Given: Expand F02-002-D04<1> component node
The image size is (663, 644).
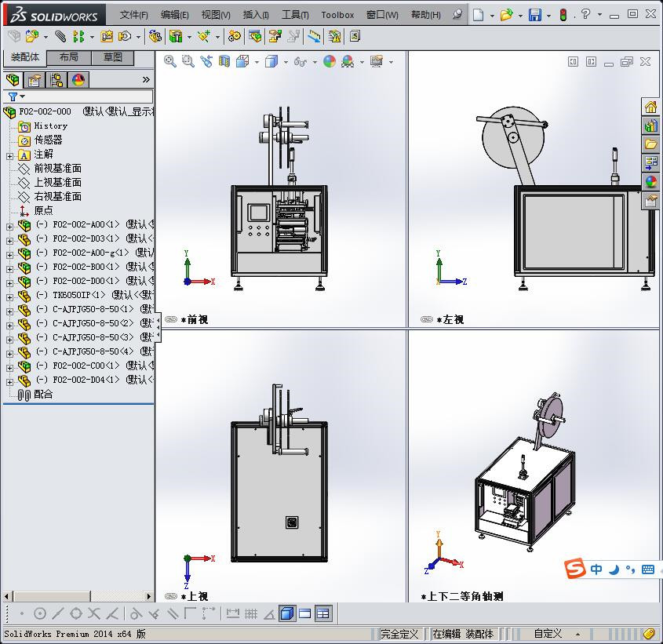Looking at the screenshot, I should (x=9, y=382).
